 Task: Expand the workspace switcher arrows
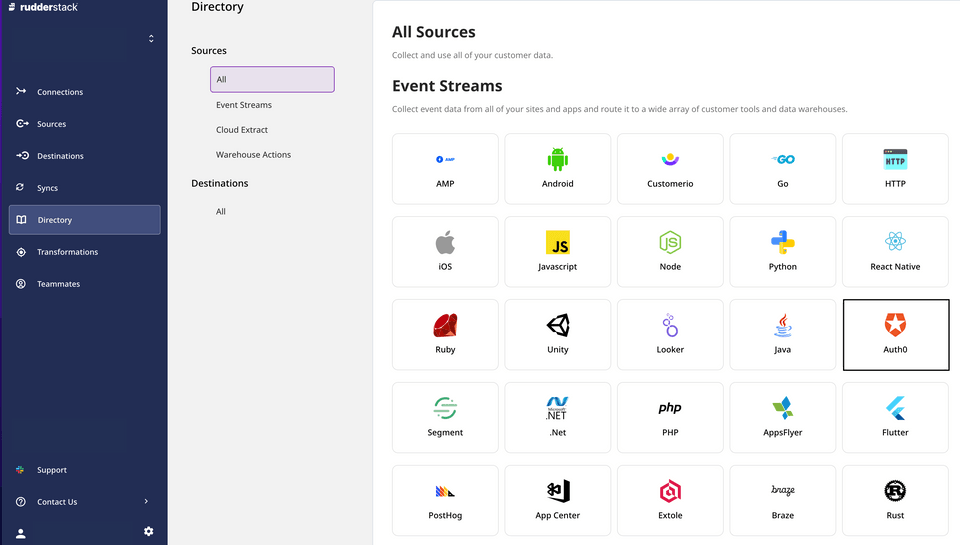(151, 39)
